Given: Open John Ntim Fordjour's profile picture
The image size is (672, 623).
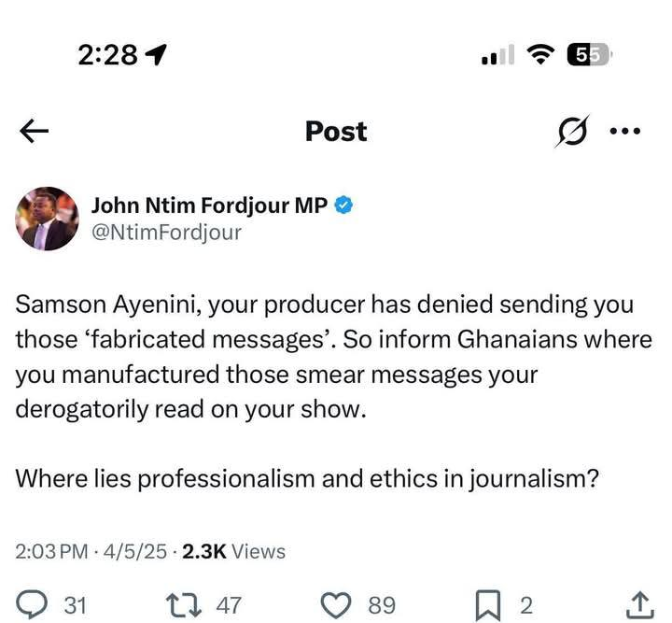Looking at the screenshot, I should coord(48,219).
